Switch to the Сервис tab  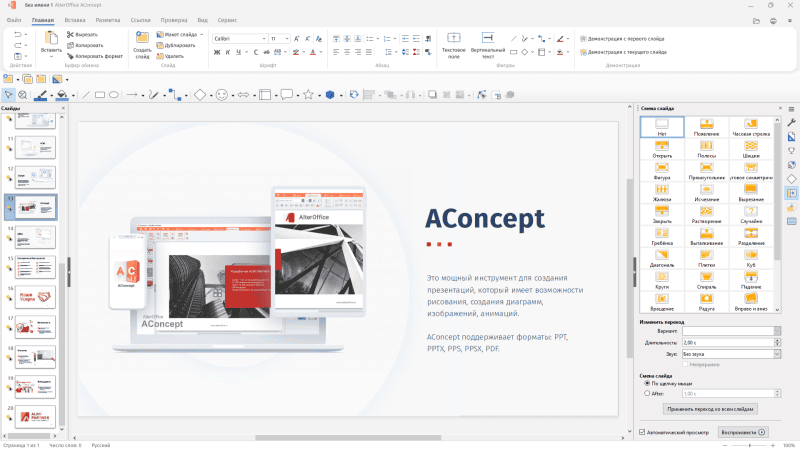tap(227, 20)
